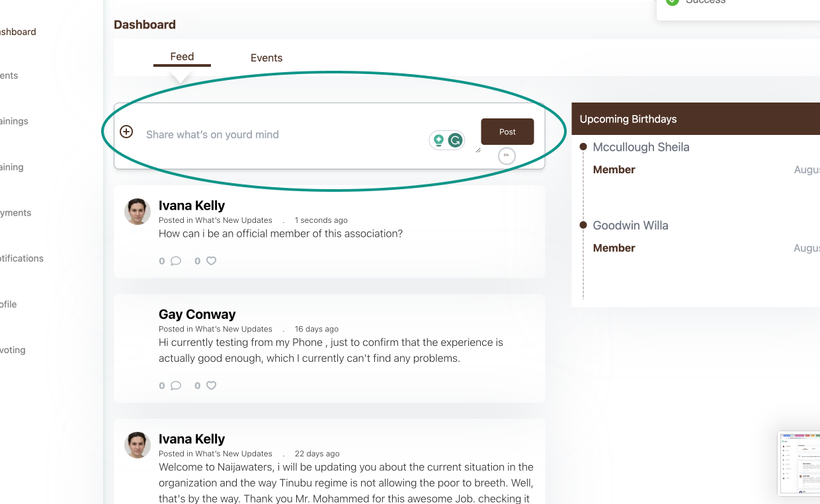This screenshot has width=820, height=504.
Task: Like Gay Conway's phone testing post
Action: click(211, 386)
